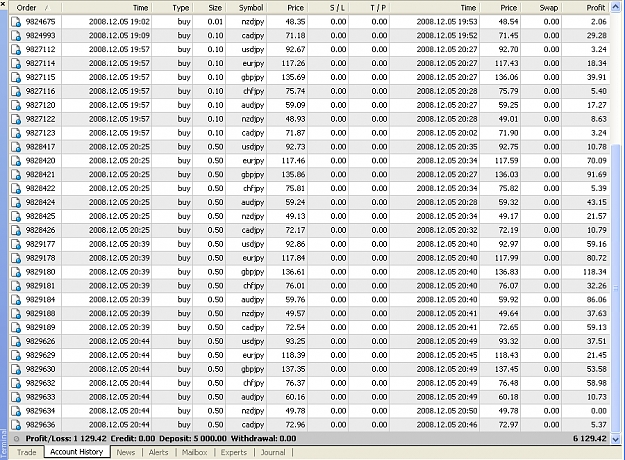625x460 pixels.
Task: Click the vertical scrollbar thumb
Action: pyautogui.click(x=616, y=289)
